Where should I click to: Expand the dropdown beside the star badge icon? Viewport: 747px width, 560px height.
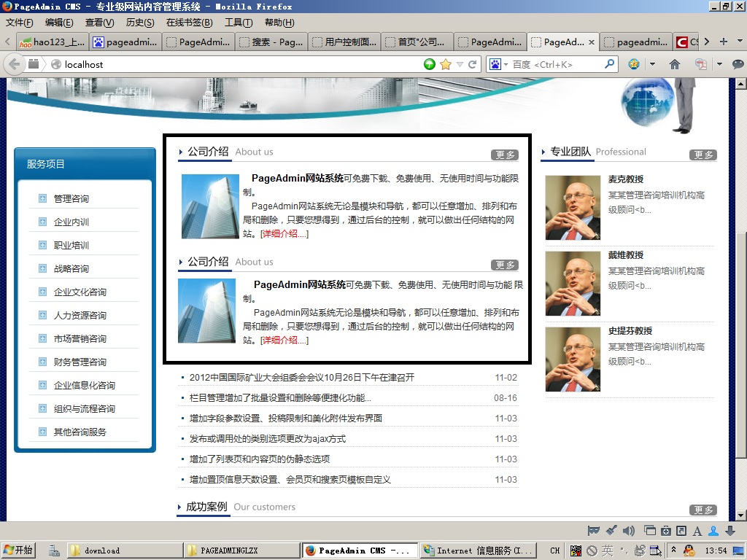tap(652, 64)
